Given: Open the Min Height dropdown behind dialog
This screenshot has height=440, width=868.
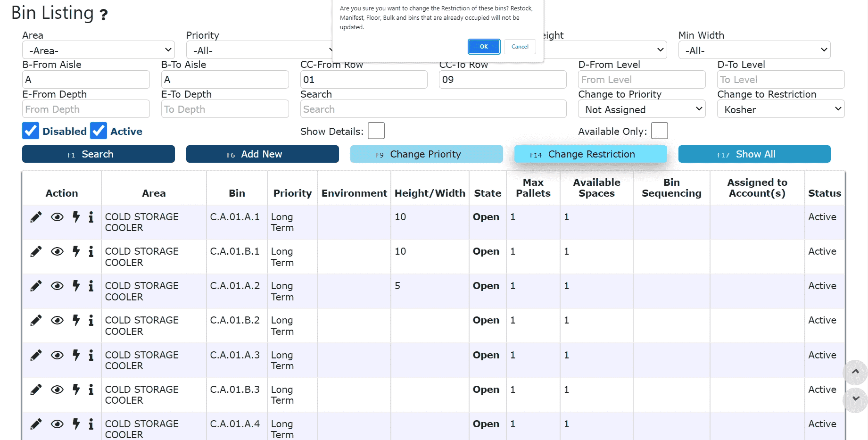Looking at the screenshot, I should coord(606,50).
